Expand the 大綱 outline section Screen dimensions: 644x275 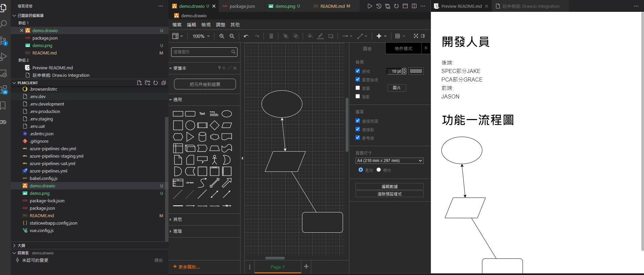point(21,246)
